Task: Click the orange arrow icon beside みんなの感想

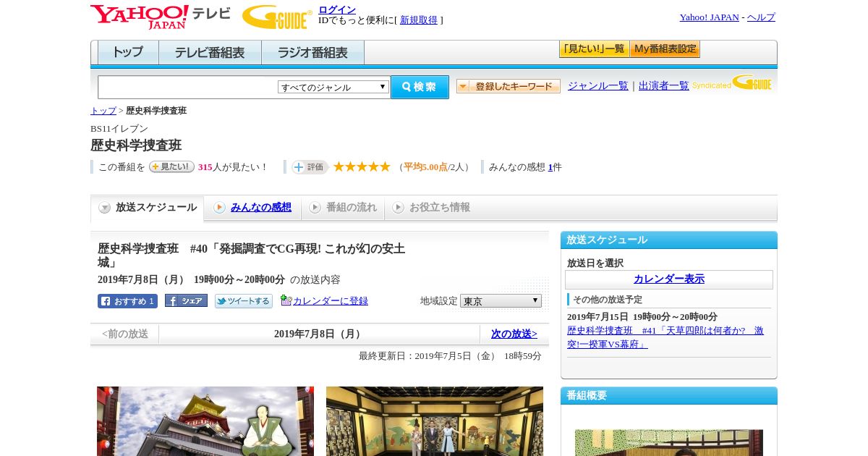Action: pyautogui.click(x=219, y=208)
